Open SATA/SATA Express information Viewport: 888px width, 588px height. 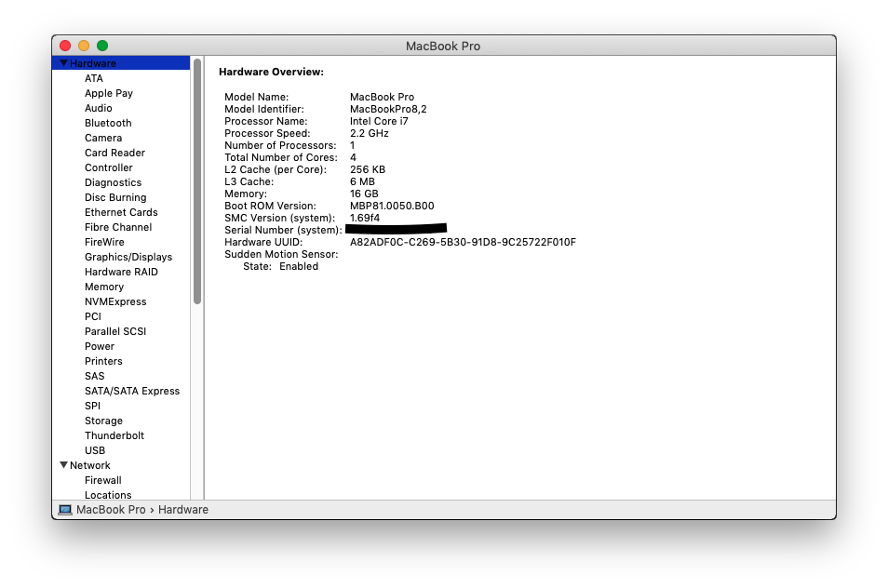132,391
